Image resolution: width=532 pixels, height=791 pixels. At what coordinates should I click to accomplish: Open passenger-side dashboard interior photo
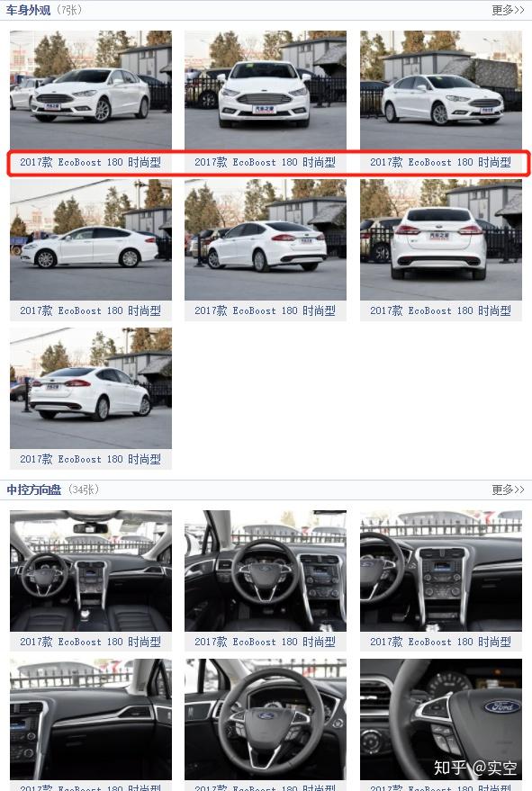(x=91, y=719)
